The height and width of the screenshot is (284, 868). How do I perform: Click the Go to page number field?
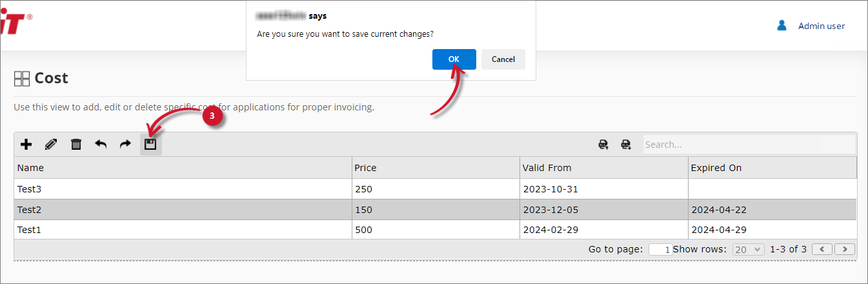click(660, 249)
